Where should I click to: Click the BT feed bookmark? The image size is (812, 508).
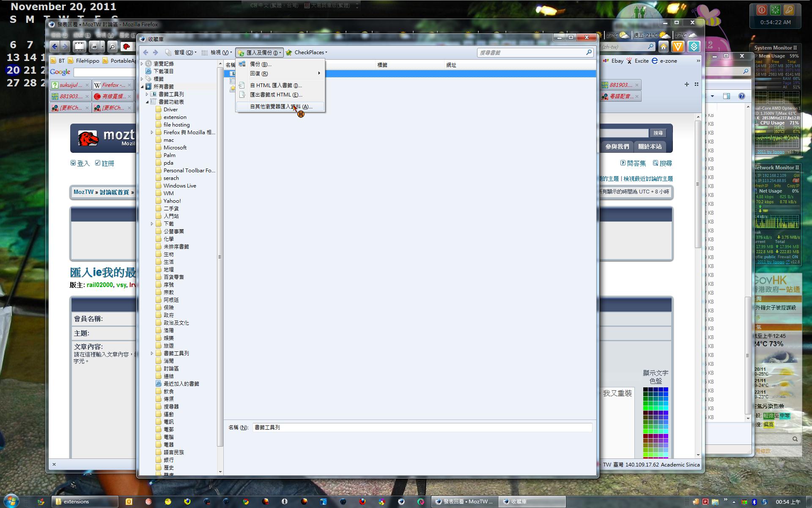click(x=58, y=61)
